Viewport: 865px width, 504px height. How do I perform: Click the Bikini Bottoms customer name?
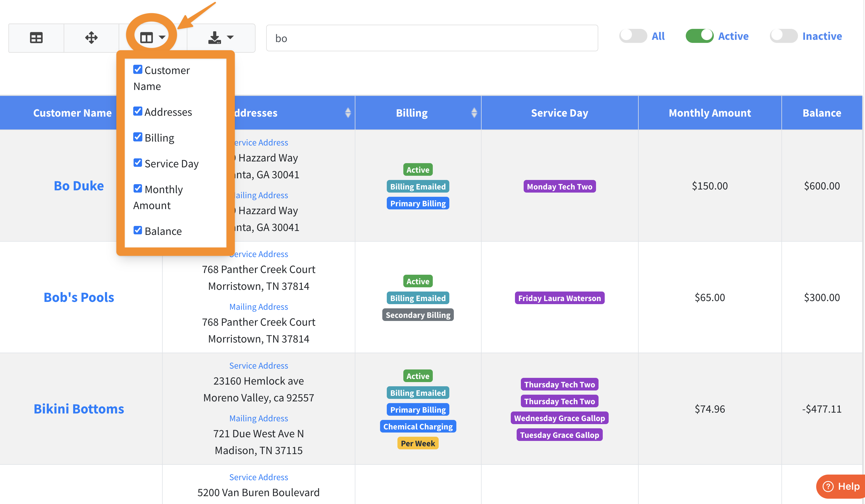click(x=79, y=409)
